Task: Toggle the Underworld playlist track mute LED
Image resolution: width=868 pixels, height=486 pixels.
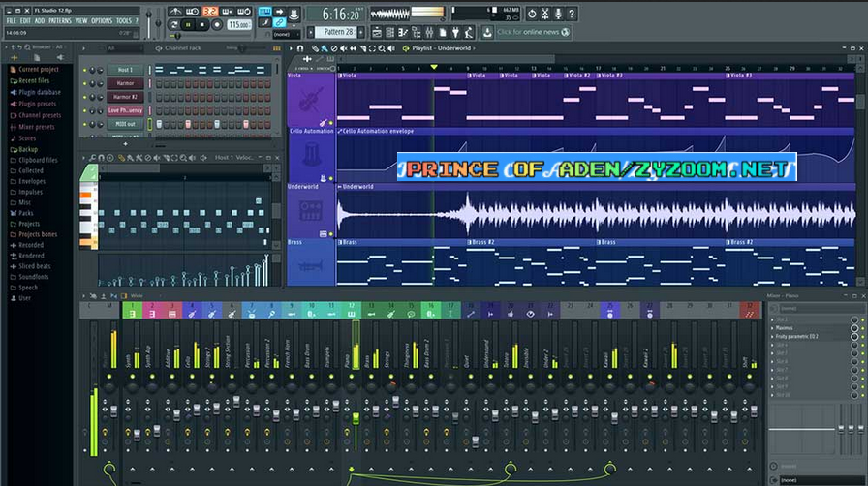Action: [331, 234]
